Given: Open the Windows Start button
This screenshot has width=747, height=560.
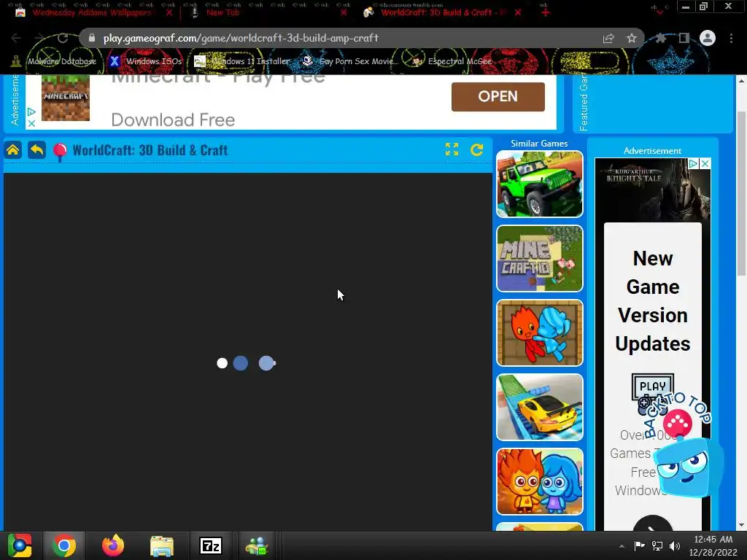Looking at the screenshot, I should [20, 545].
